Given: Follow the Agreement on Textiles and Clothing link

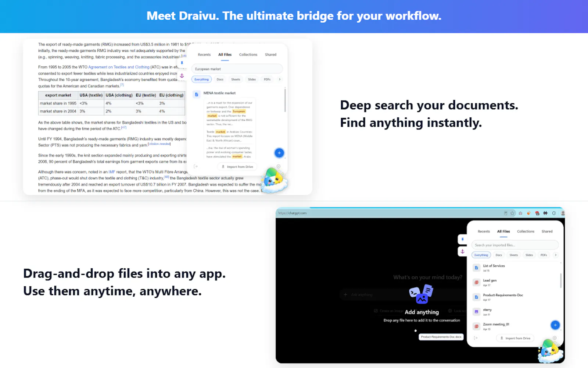Looking at the screenshot, I should tap(119, 67).
